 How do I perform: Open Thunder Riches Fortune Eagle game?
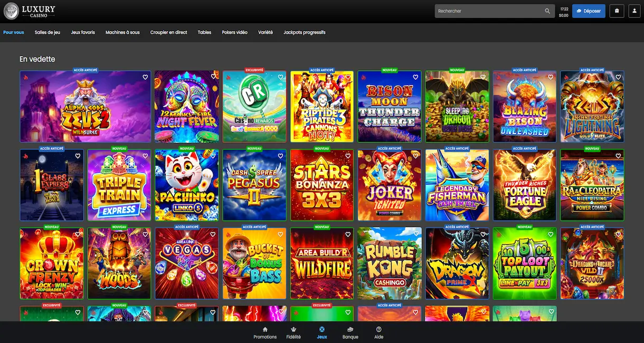coord(525,185)
